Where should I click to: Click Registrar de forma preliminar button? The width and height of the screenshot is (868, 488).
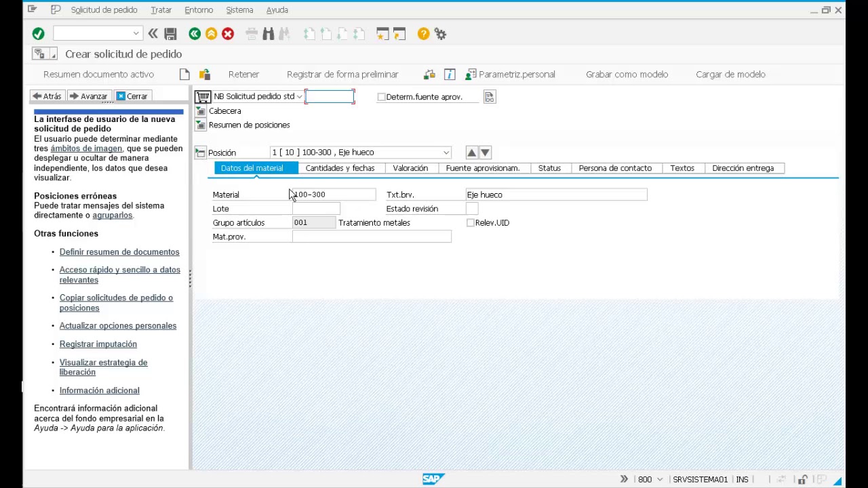tap(342, 75)
